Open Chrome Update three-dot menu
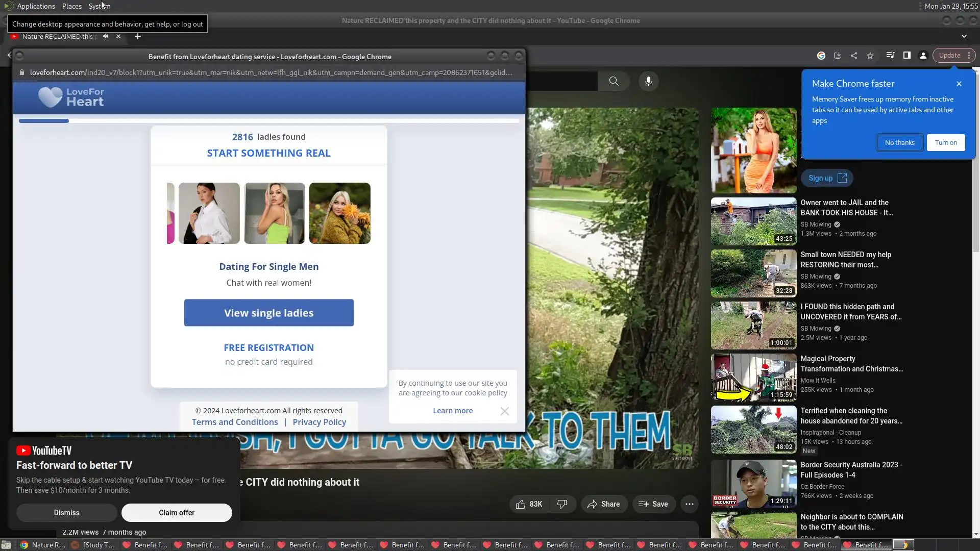This screenshot has width=980, height=551. pyautogui.click(x=969, y=56)
